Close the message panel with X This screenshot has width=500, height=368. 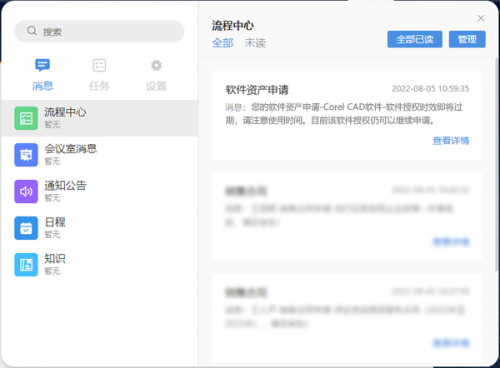(x=481, y=18)
